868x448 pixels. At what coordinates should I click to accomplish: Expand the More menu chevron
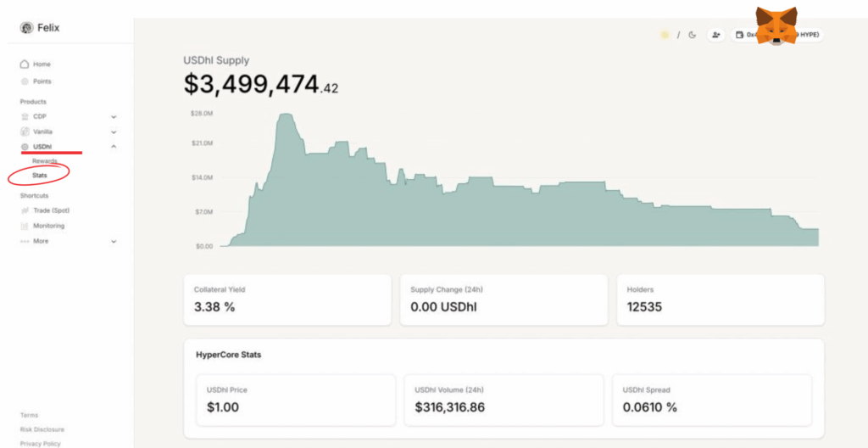114,241
